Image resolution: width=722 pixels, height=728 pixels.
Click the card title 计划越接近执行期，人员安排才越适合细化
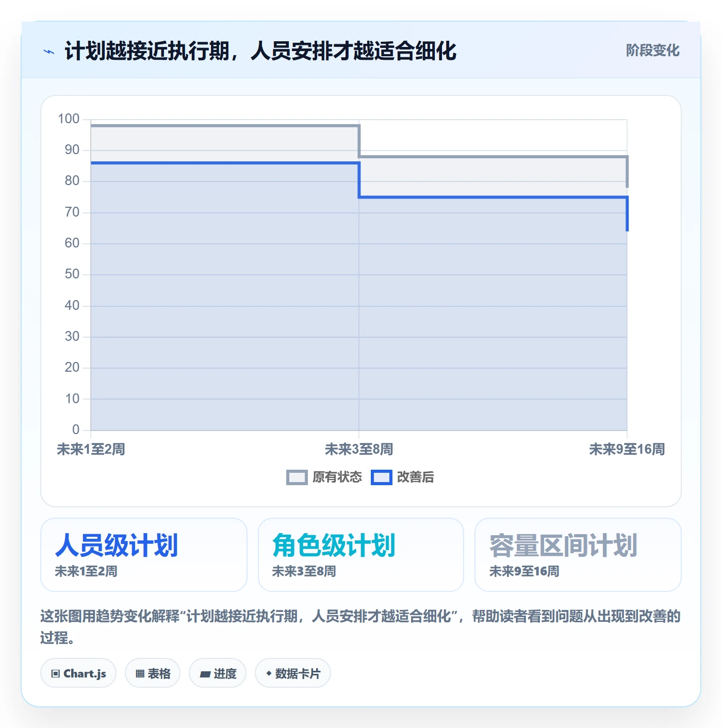[x=260, y=51]
